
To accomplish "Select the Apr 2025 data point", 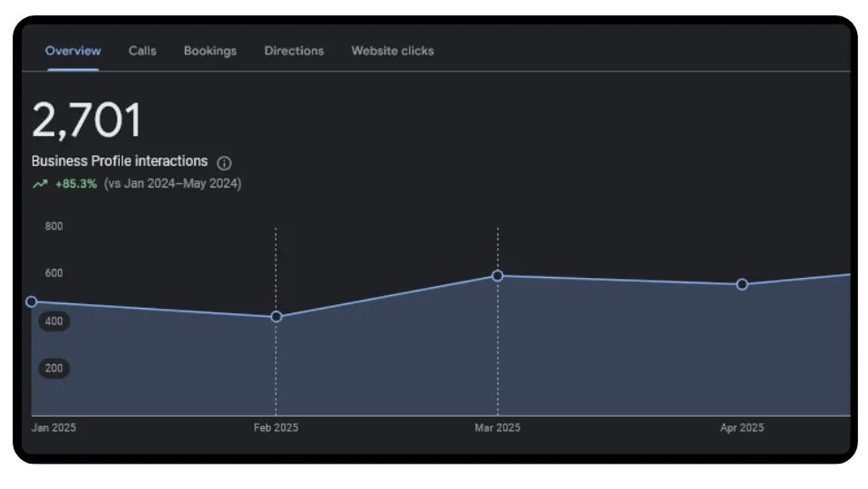I will click(x=742, y=284).
